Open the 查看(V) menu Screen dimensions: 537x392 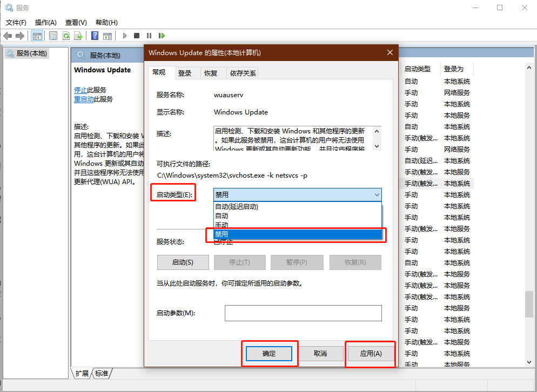tap(76, 23)
